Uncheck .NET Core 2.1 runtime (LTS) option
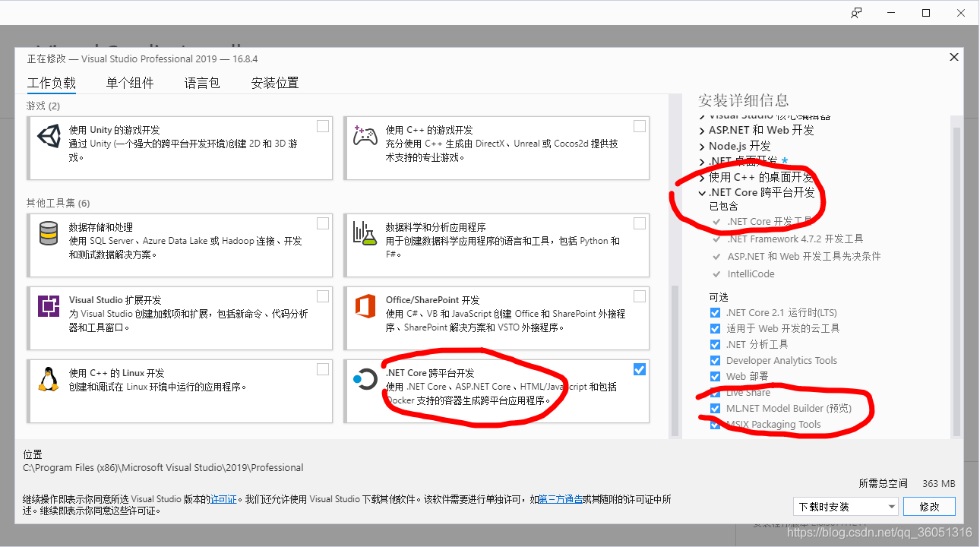This screenshot has width=980, height=547. click(715, 313)
